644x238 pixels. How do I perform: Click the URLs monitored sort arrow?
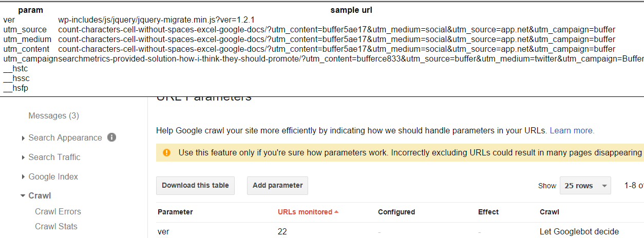pyautogui.click(x=336, y=212)
